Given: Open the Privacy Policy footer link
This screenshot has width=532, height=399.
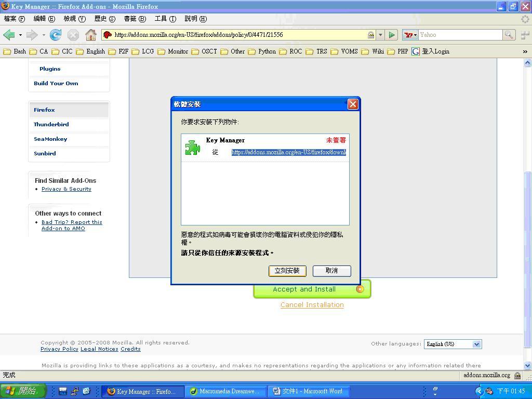Looking at the screenshot, I should point(59,349).
